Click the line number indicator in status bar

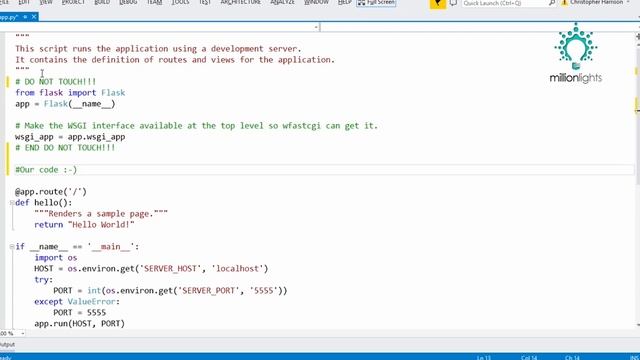484,358
